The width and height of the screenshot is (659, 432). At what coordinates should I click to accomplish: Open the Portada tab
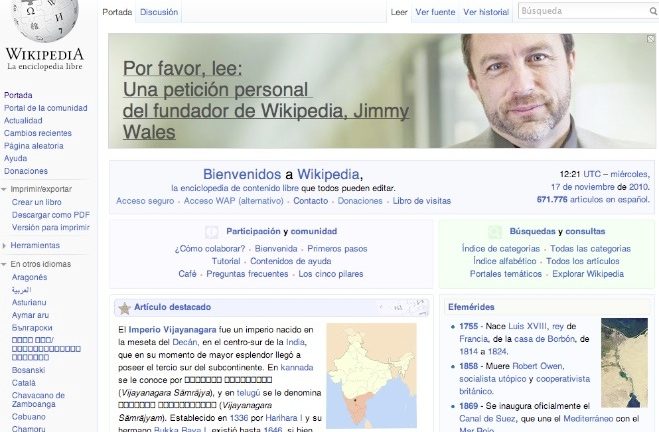click(117, 12)
